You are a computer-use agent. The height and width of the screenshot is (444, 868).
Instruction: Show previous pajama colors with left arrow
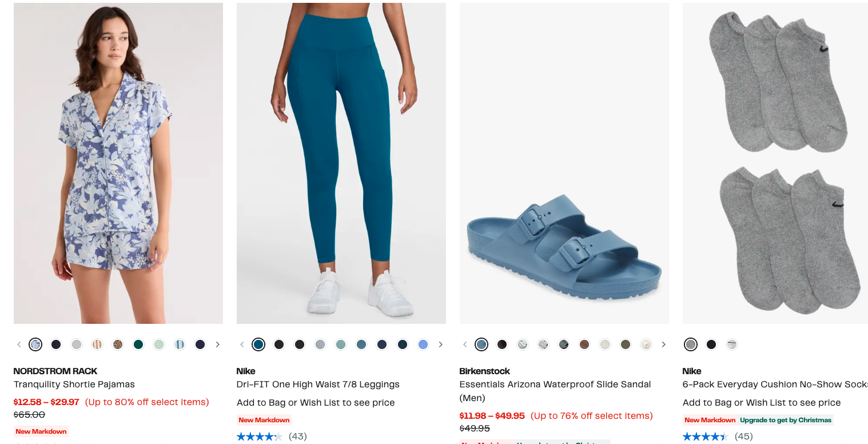point(19,344)
